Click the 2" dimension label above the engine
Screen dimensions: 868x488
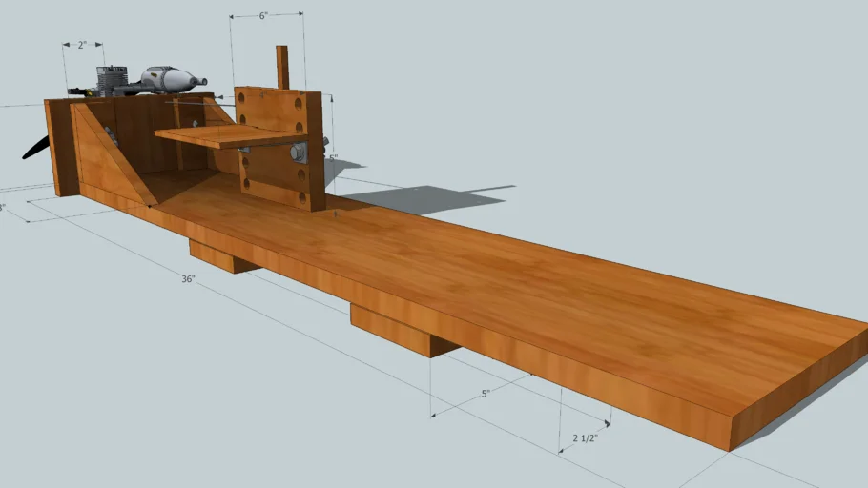point(82,44)
